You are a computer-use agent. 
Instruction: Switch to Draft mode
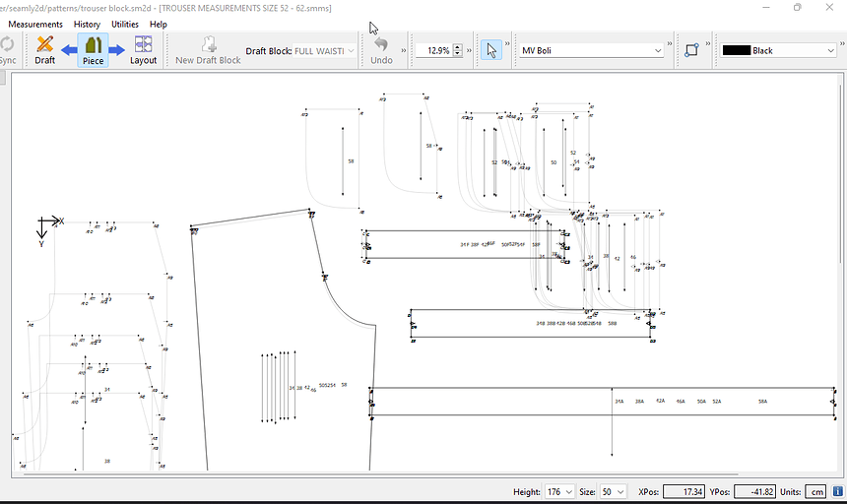pos(44,49)
